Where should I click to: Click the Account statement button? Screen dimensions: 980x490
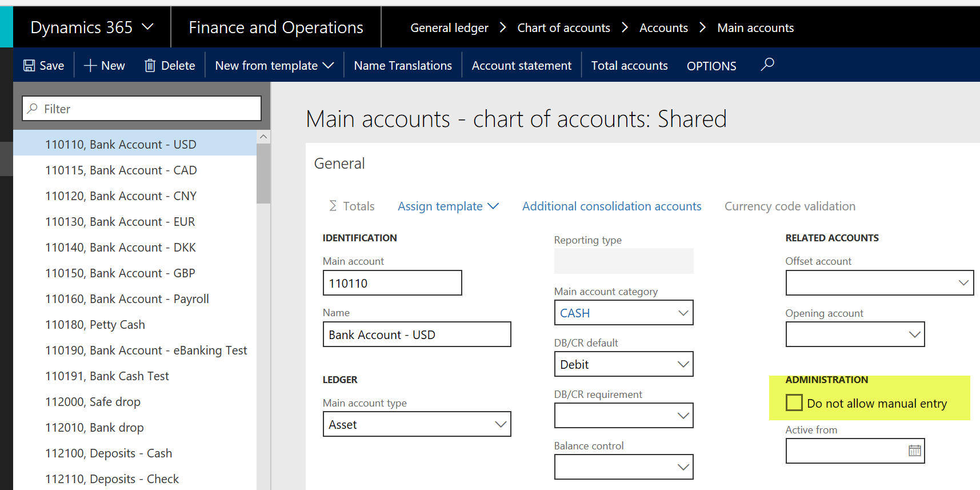point(521,66)
